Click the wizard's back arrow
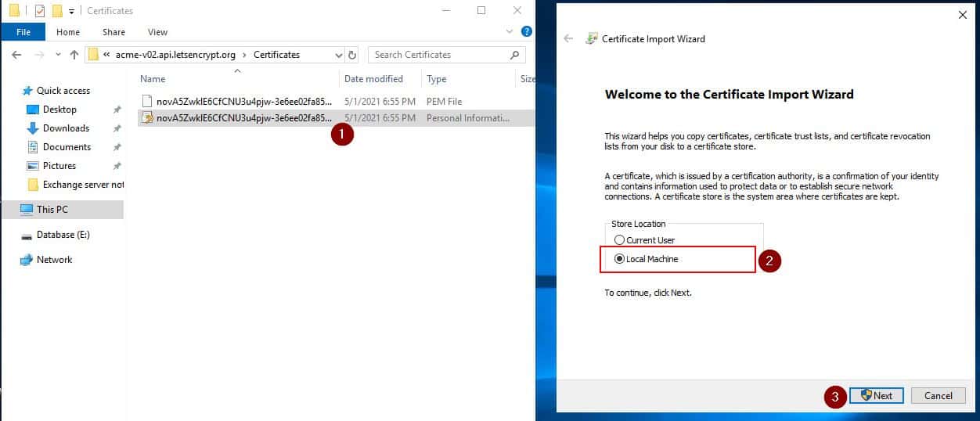 click(x=568, y=38)
